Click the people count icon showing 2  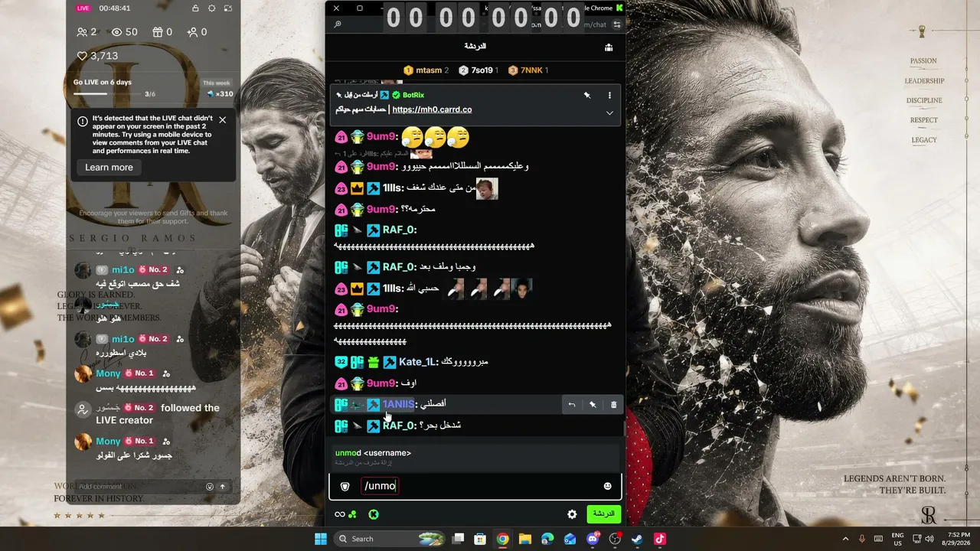[83, 32]
